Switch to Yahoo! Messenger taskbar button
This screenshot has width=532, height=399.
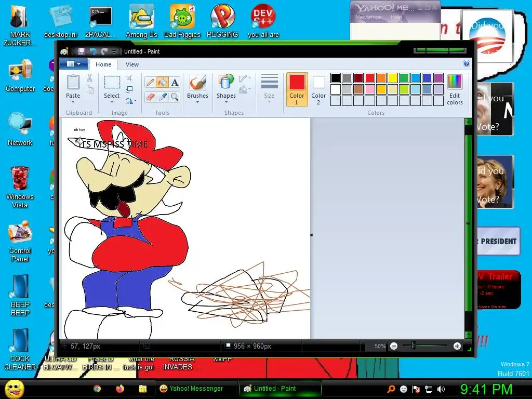195,389
